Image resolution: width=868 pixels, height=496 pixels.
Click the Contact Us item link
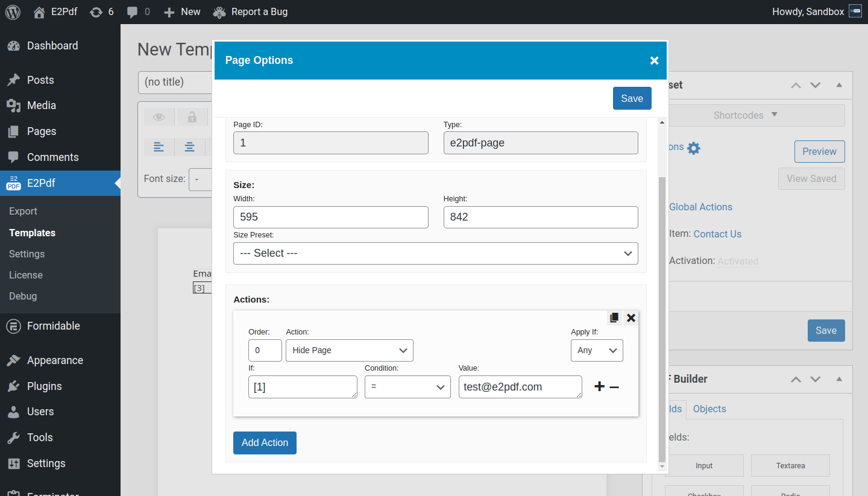(717, 234)
